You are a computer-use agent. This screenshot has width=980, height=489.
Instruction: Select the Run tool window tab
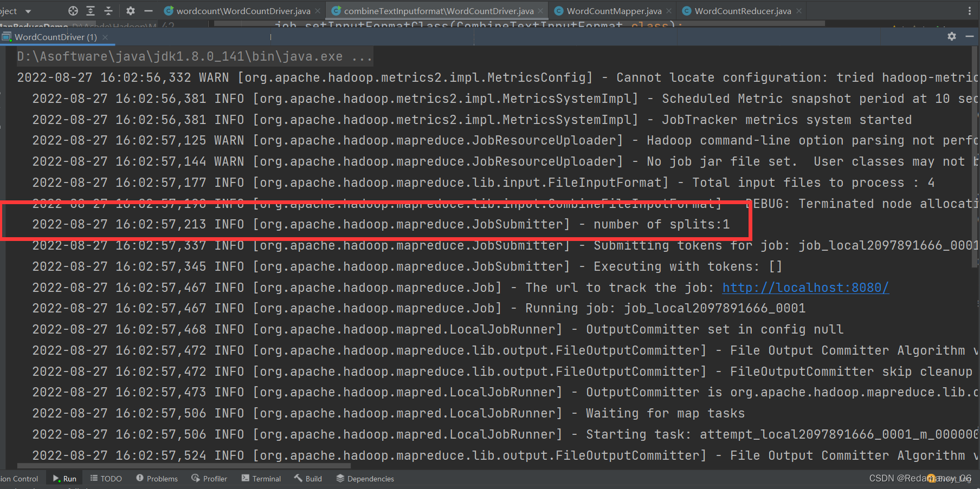65,478
